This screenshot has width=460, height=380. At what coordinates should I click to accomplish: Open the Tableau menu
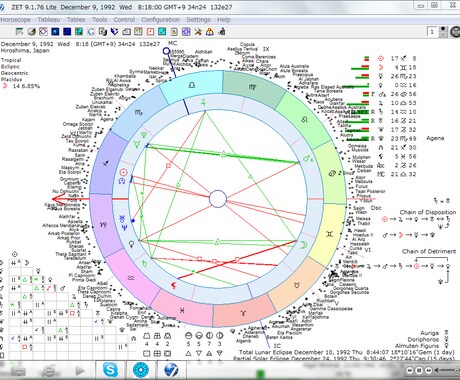pyautogui.click(x=49, y=20)
